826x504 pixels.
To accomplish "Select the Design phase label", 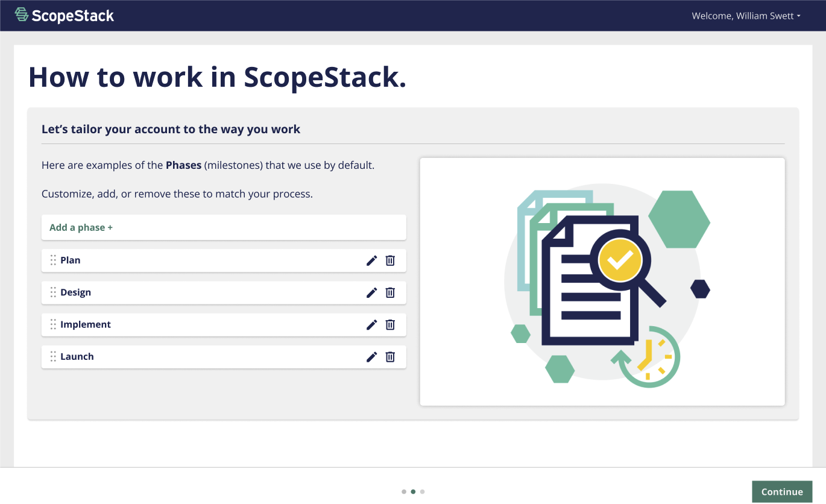I will [76, 292].
